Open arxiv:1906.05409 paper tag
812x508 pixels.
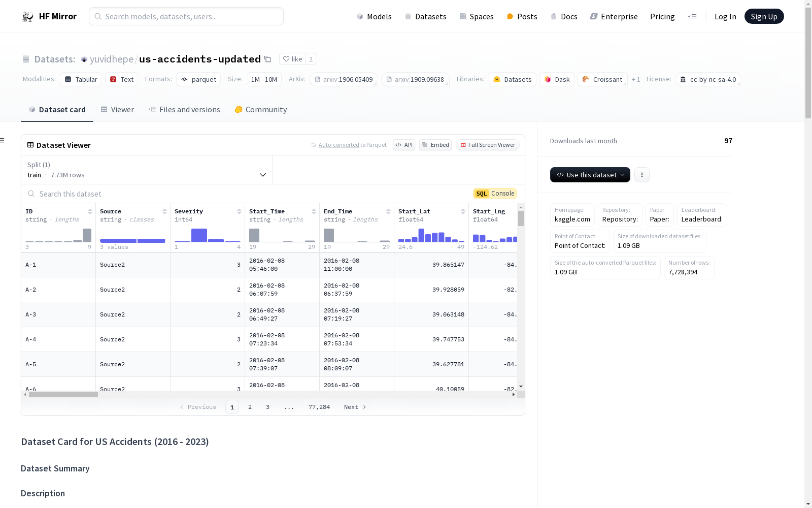coord(344,79)
